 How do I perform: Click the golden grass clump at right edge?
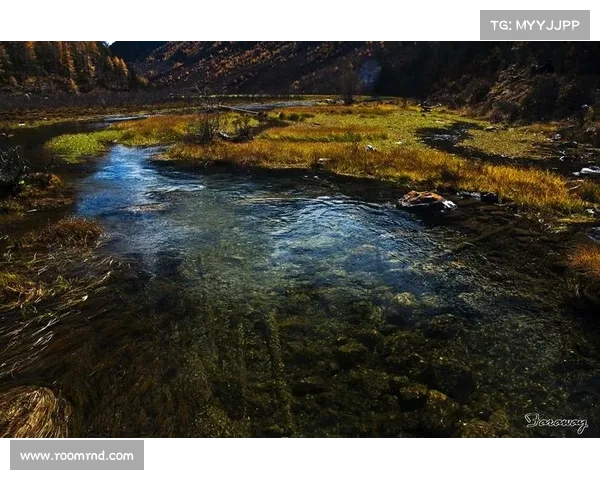coord(584,262)
